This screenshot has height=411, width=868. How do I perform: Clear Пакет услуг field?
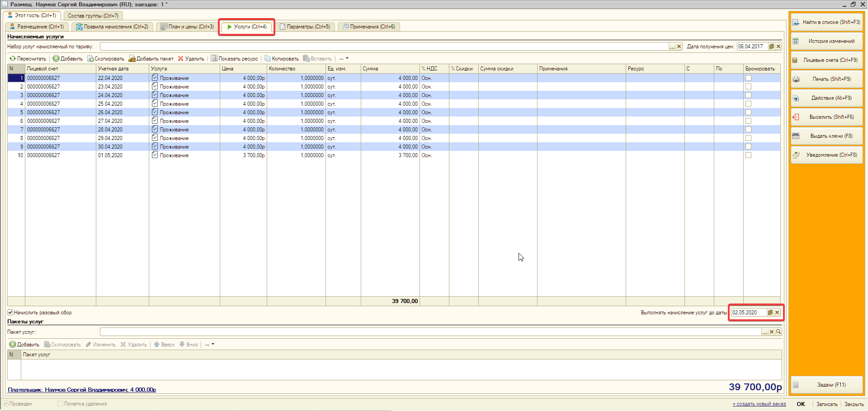(772, 332)
